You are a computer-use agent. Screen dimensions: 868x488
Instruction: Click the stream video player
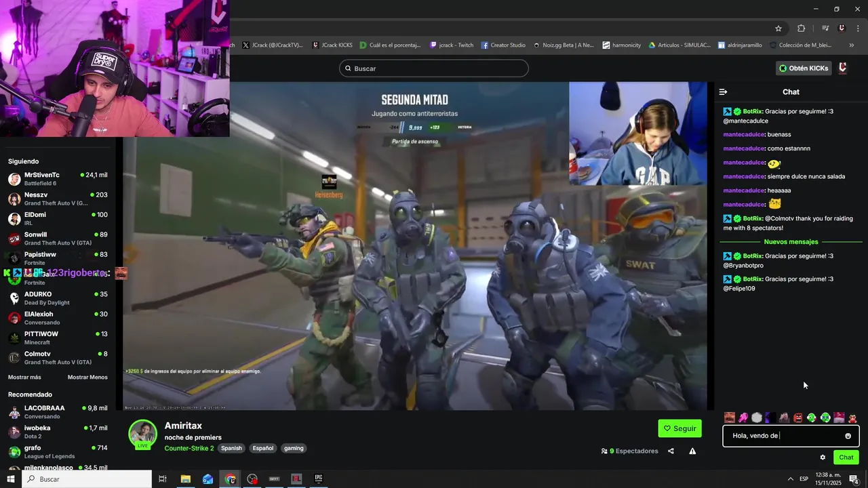click(x=415, y=246)
